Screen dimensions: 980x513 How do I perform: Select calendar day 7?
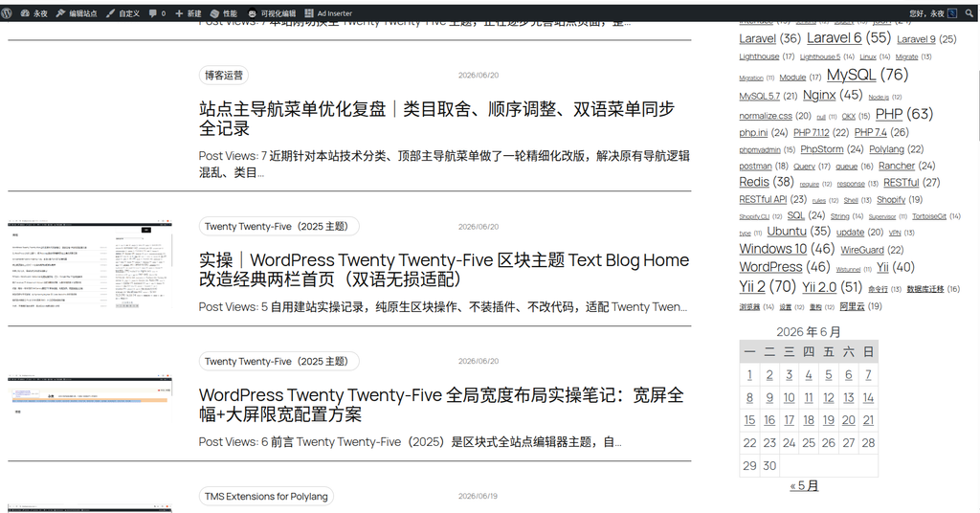(868, 375)
